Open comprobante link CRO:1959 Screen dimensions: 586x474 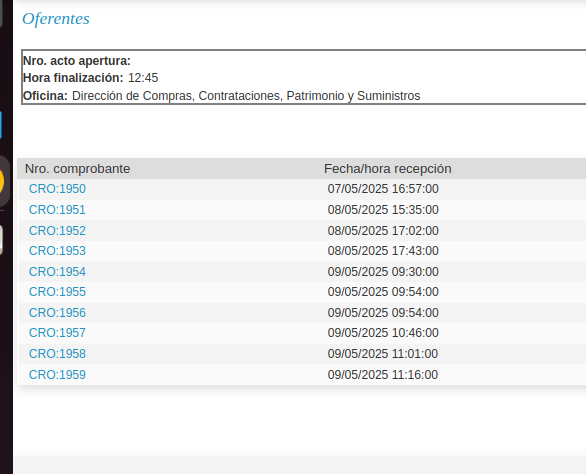click(x=57, y=375)
